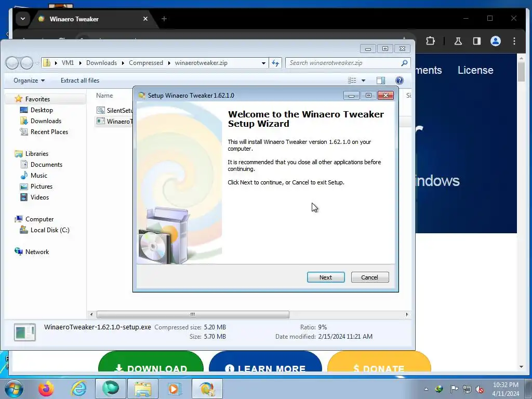This screenshot has height=399, width=532.
Task: Select Network in navigation pane
Action: point(37,252)
